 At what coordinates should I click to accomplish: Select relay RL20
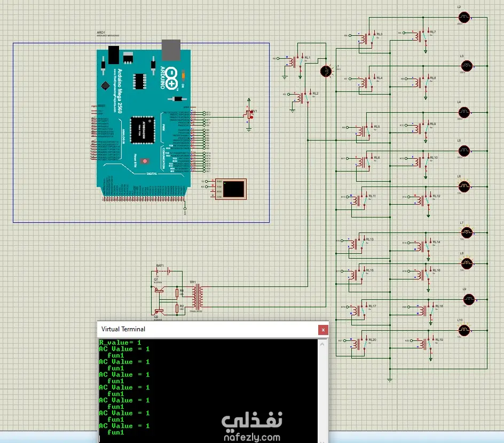360,344
